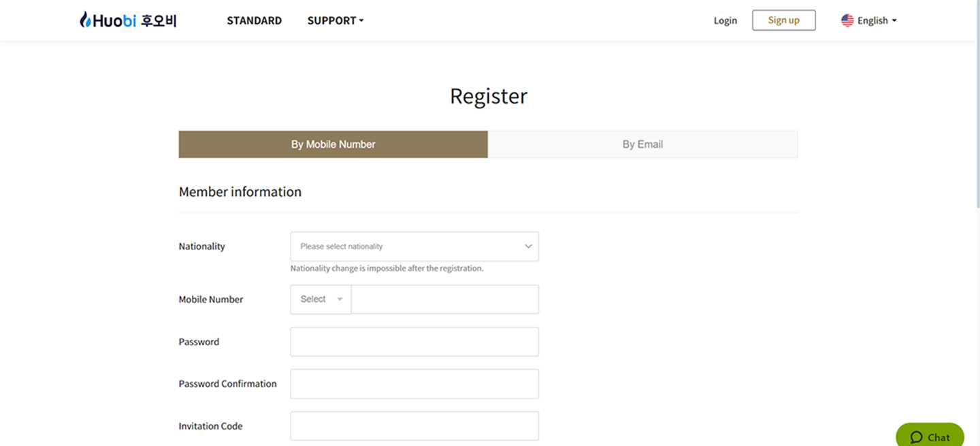Screen dimensions: 980x446
Task: Click the Login link
Action: tap(725, 20)
